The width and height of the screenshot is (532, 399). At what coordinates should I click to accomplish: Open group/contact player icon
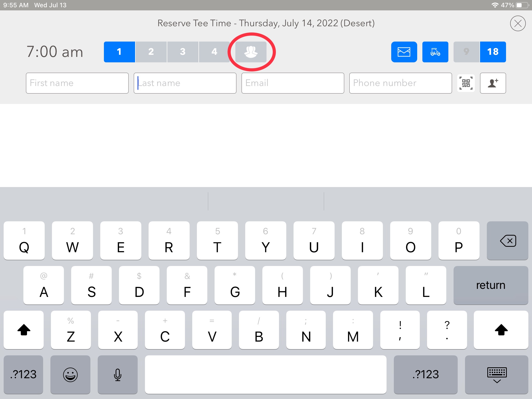(250, 52)
